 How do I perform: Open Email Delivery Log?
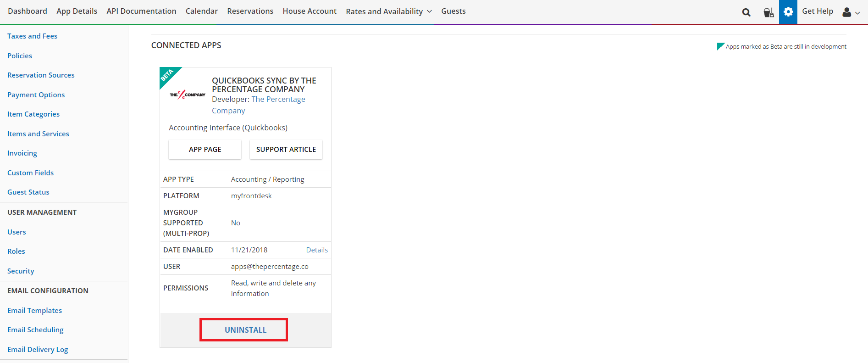coord(38,350)
